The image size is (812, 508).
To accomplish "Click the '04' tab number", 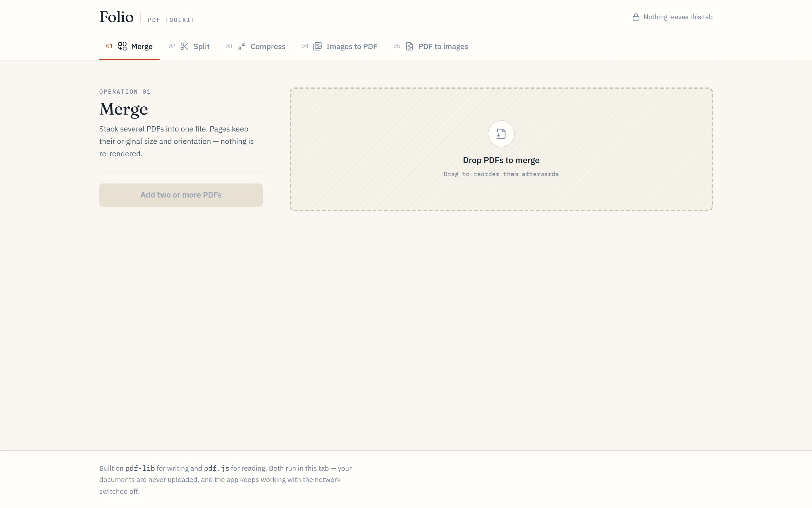I will [305, 46].
